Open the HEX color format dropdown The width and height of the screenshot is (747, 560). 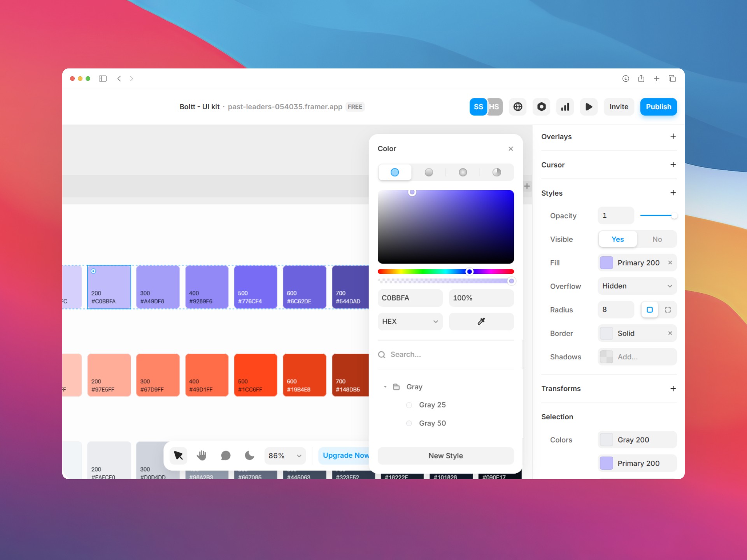(410, 321)
